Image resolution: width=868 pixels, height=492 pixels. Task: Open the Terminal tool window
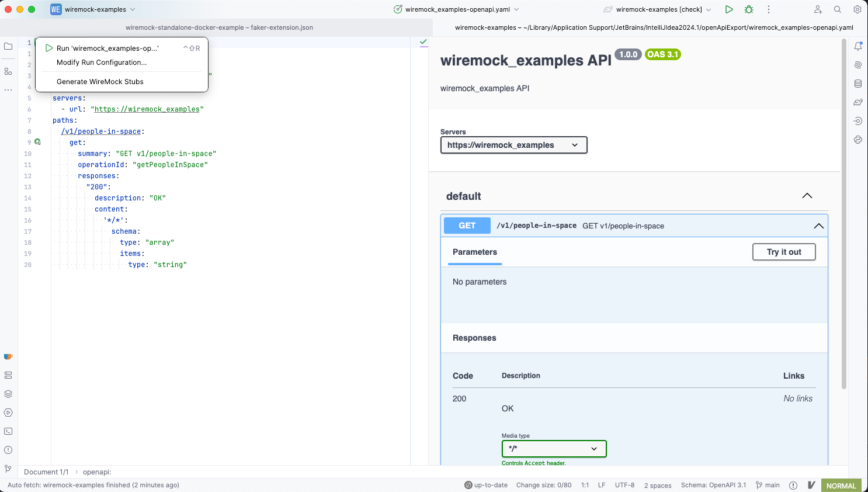[x=8, y=431]
